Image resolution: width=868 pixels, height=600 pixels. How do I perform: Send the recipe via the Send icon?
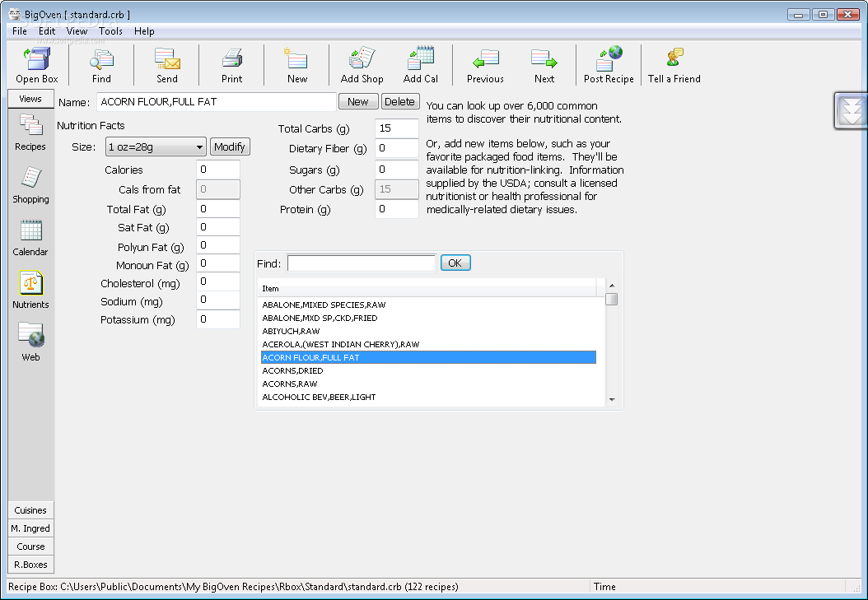pos(167,65)
